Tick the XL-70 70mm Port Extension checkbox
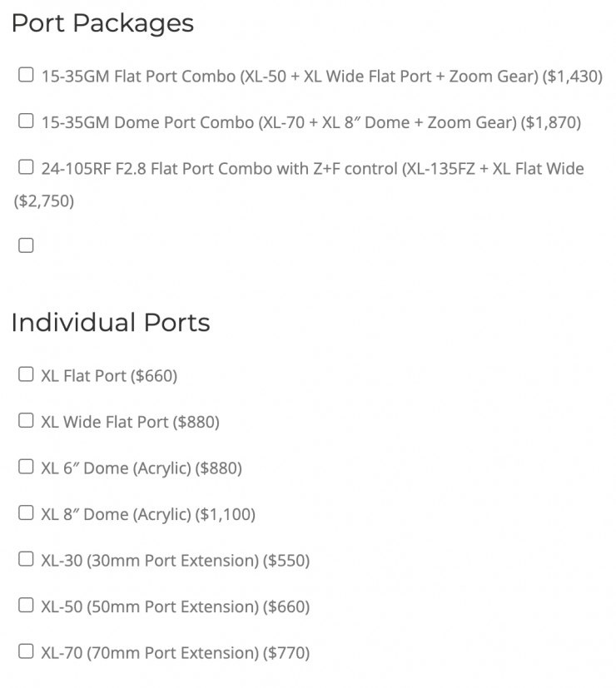The image size is (616, 688). [x=26, y=652]
